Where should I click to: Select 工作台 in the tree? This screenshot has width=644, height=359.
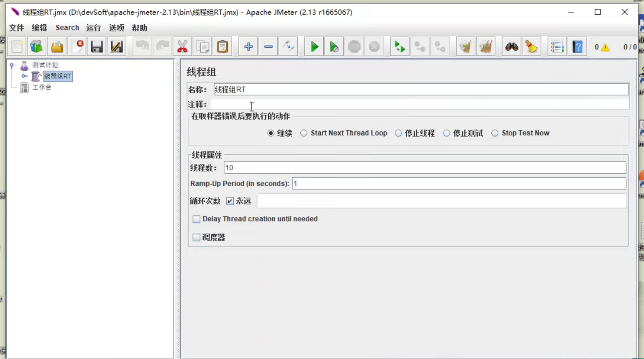pos(42,87)
